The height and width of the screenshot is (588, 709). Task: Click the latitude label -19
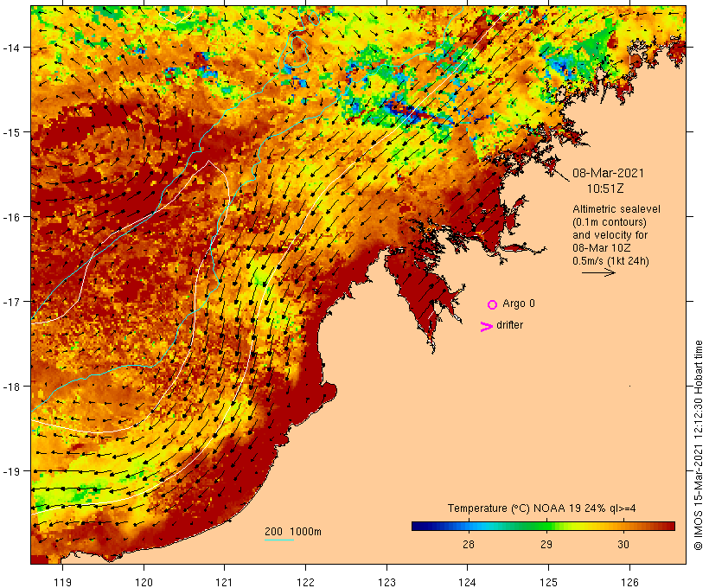coord(11,471)
